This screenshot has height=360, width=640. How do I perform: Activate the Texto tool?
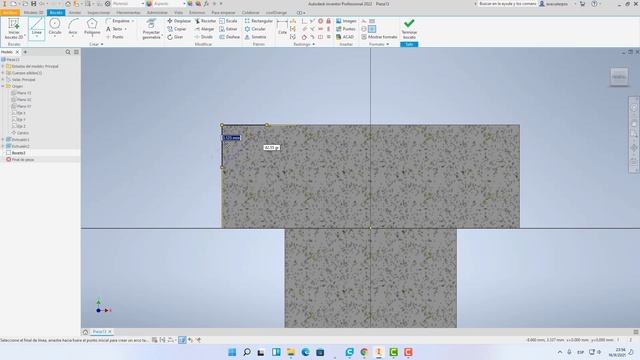click(116, 29)
